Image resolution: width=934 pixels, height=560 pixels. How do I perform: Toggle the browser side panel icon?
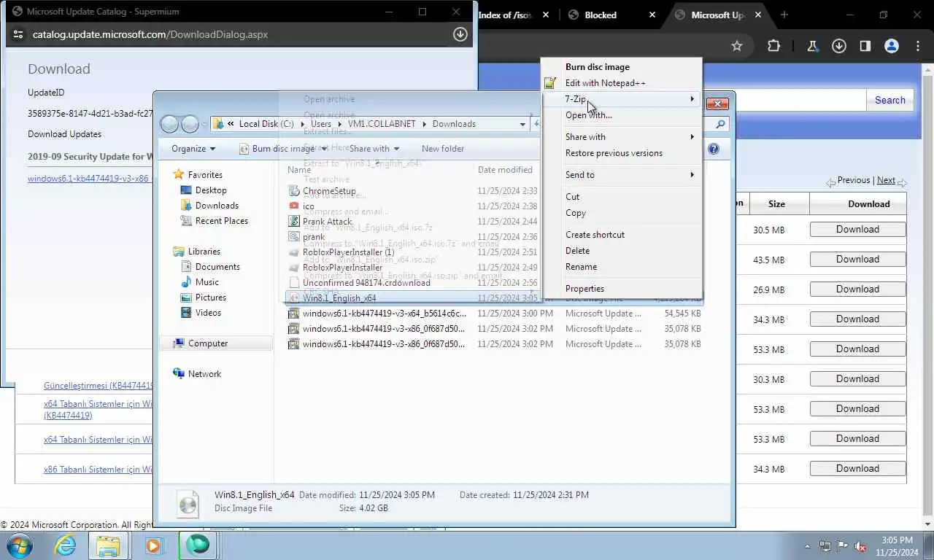(865, 46)
